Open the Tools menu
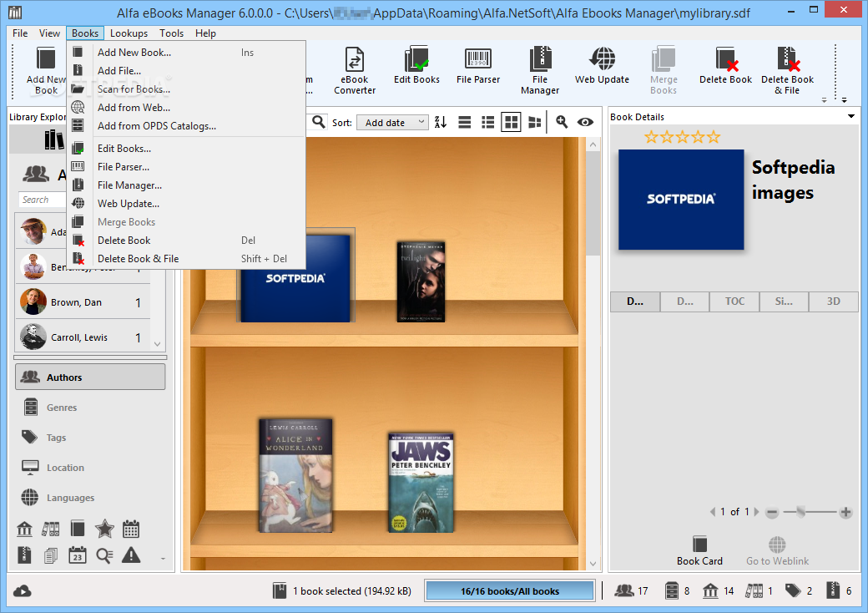868x613 pixels. pyautogui.click(x=172, y=33)
